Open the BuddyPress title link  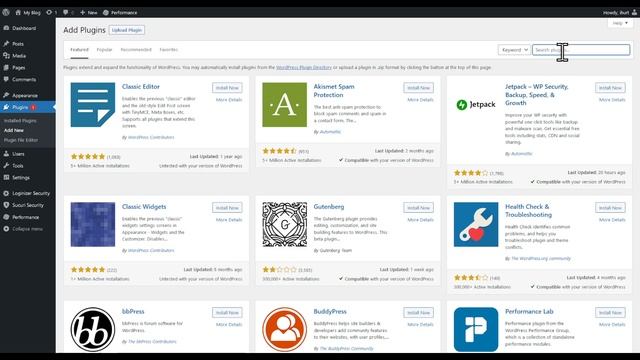point(330,311)
